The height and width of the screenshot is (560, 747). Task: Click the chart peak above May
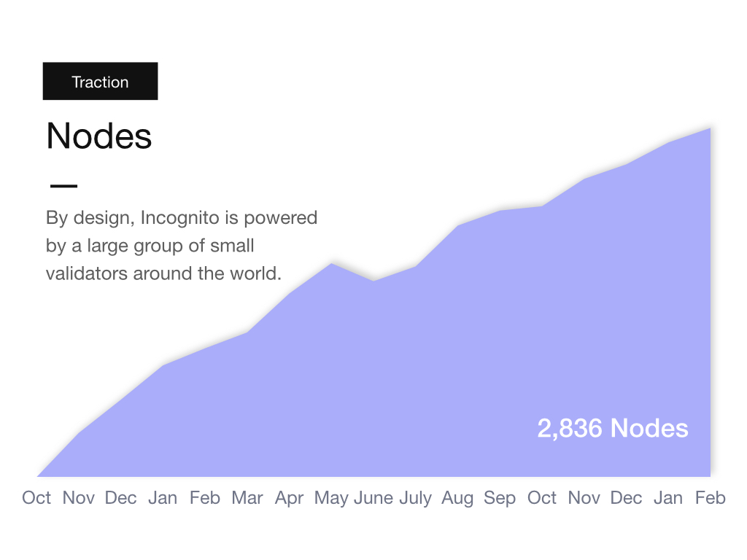[x=332, y=264]
